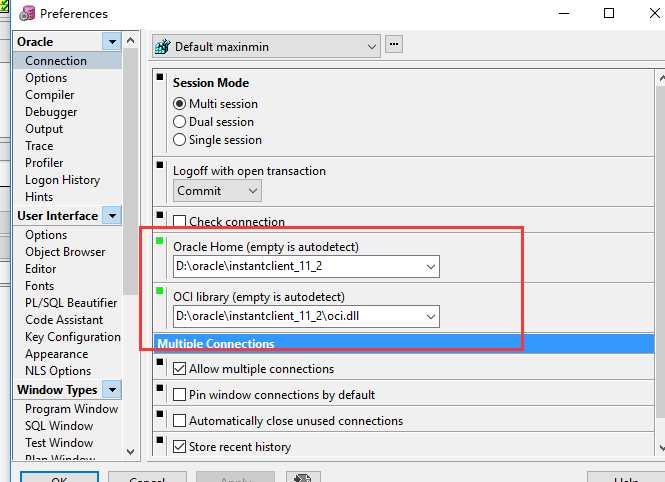Open Debugger preferences
The image size is (665, 482).
51,112
